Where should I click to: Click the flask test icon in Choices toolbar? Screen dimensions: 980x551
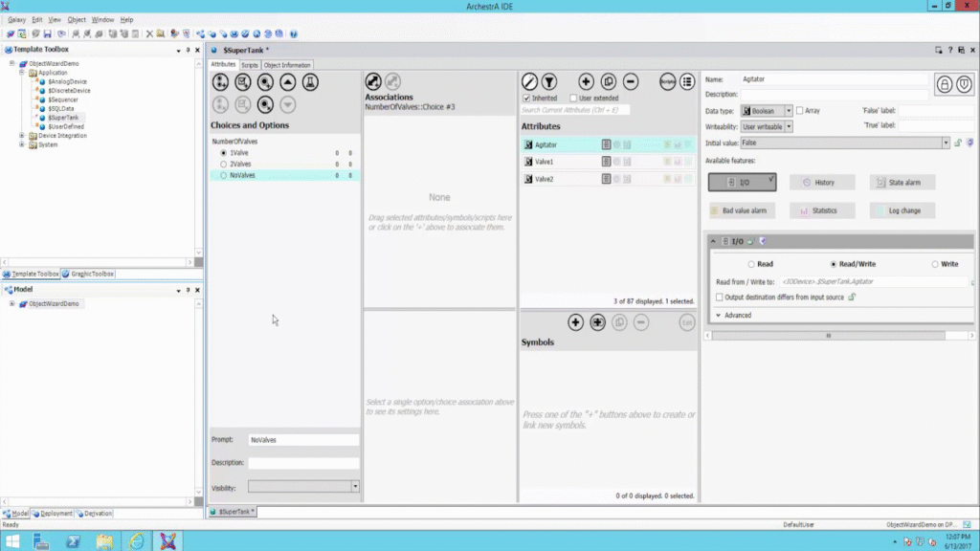coord(310,82)
